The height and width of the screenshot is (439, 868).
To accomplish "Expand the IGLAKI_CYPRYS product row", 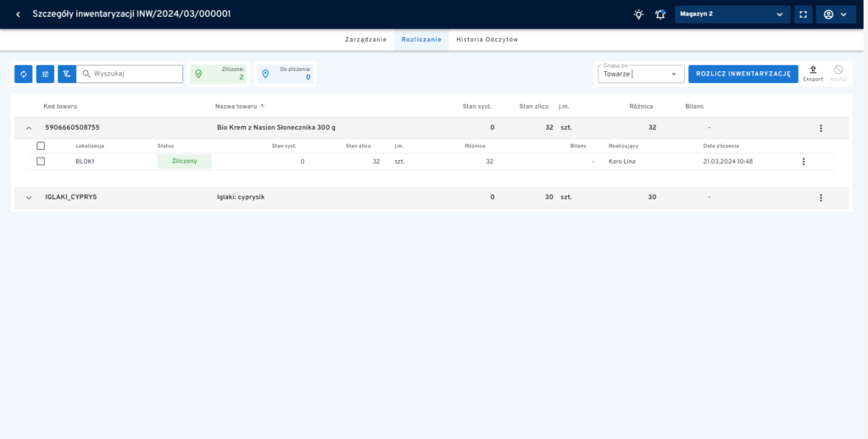I will pyautogui.click(x=29, y=197).
